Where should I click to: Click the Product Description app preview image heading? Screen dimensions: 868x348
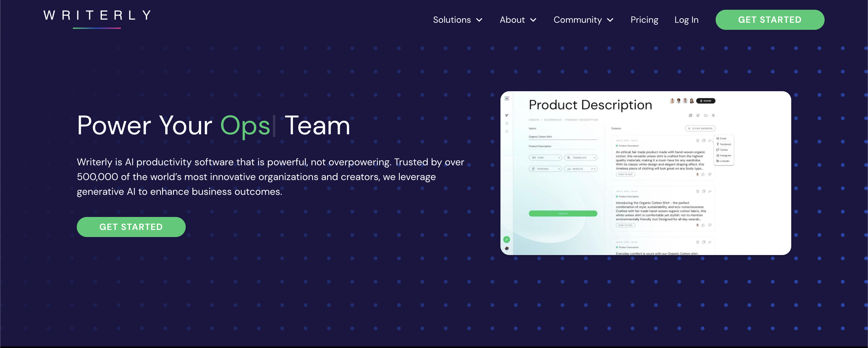(590, 105)
